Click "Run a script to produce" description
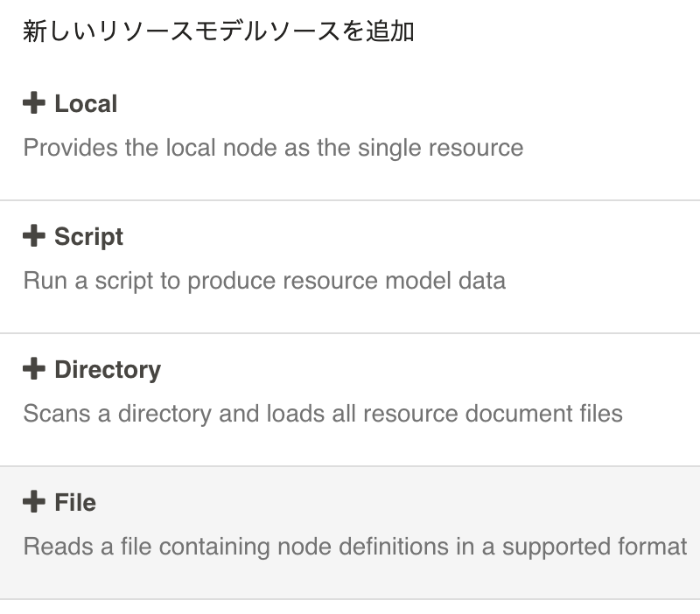This screenshot has height=614, width=700. pos(264,281)
